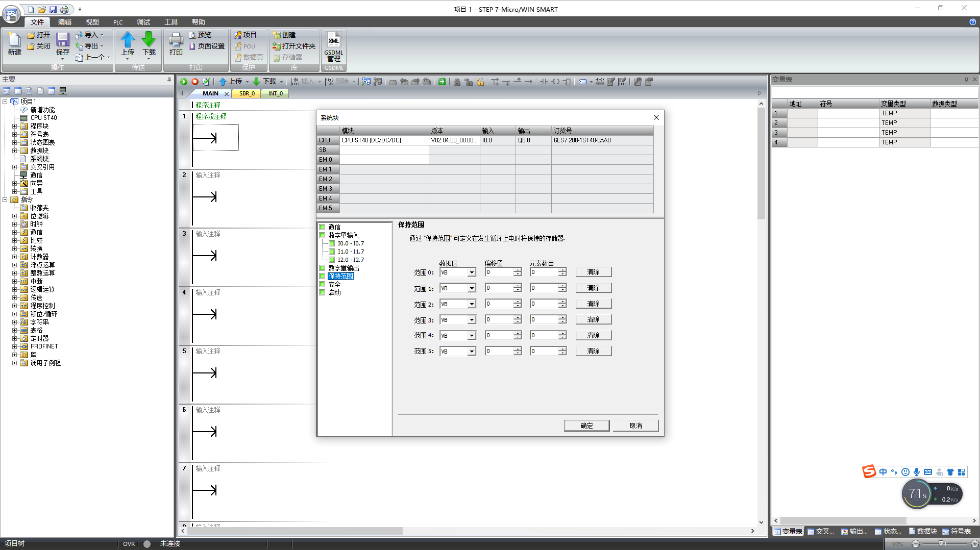Click the zoom slider in status bar
The height and width of the screenshot is (550, 980).
tap(941, 544)
